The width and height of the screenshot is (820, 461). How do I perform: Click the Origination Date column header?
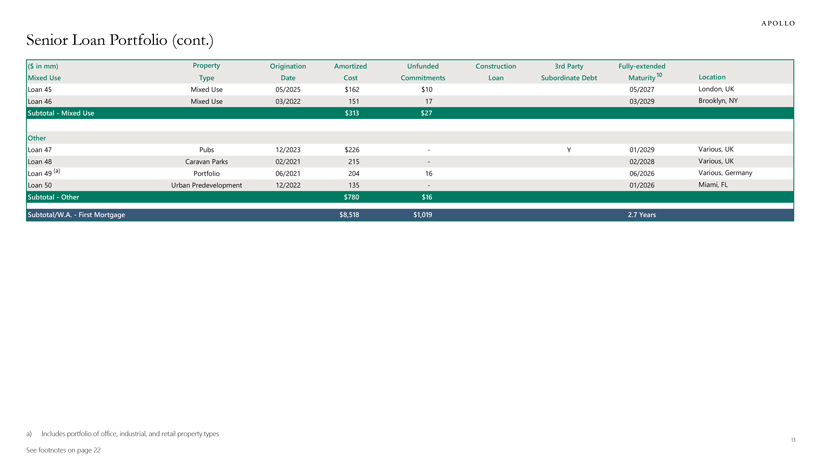pyautogui.click(x=288, y=71)
